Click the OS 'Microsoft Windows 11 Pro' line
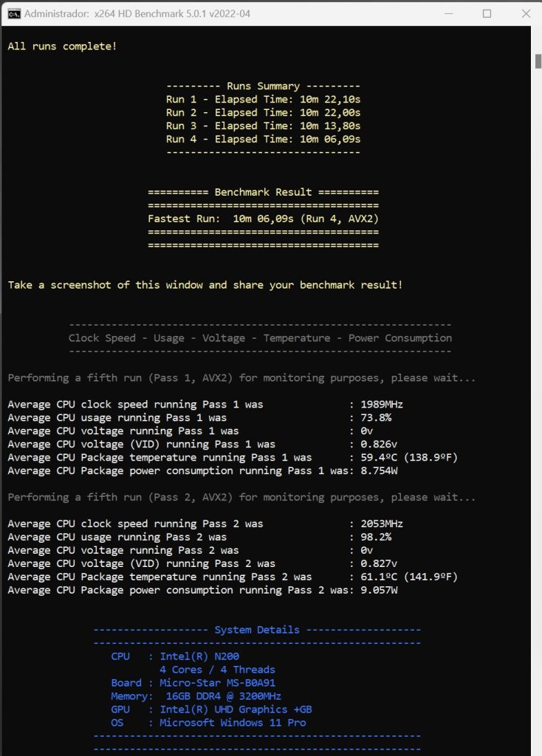 (x=208, y=723)
